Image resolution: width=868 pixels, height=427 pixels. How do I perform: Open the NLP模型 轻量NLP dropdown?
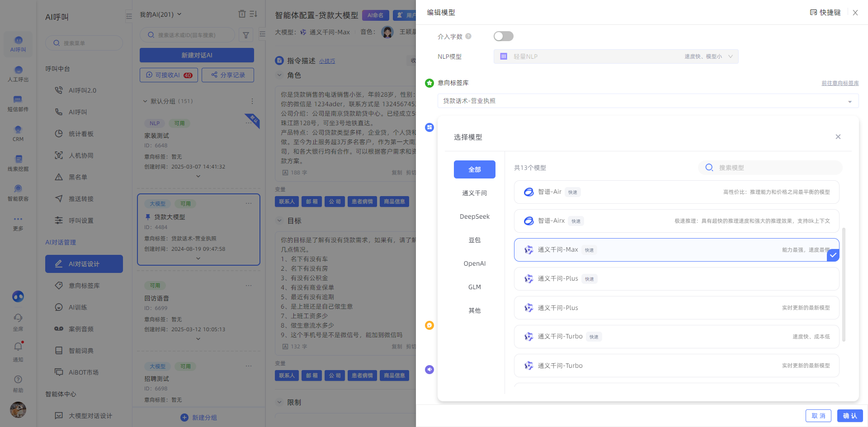[616, 56]
